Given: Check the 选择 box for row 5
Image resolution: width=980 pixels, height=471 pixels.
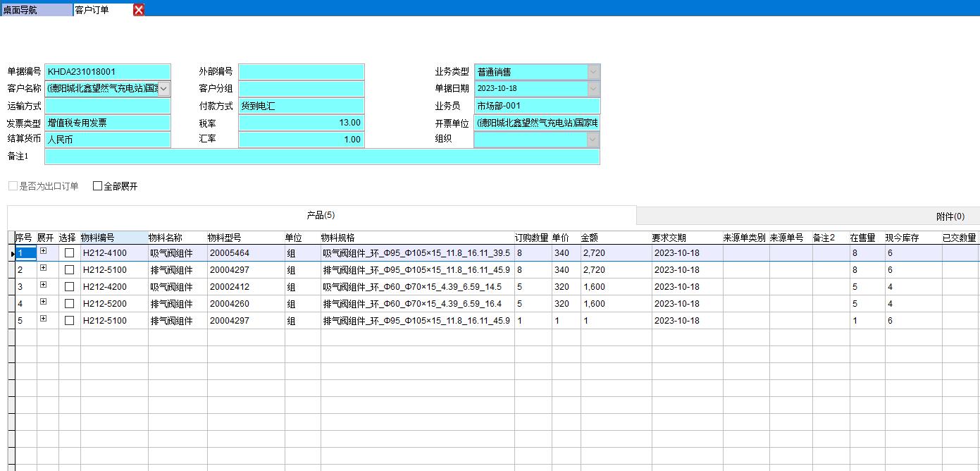Looking at the screenshot, I should coord(69,320).
